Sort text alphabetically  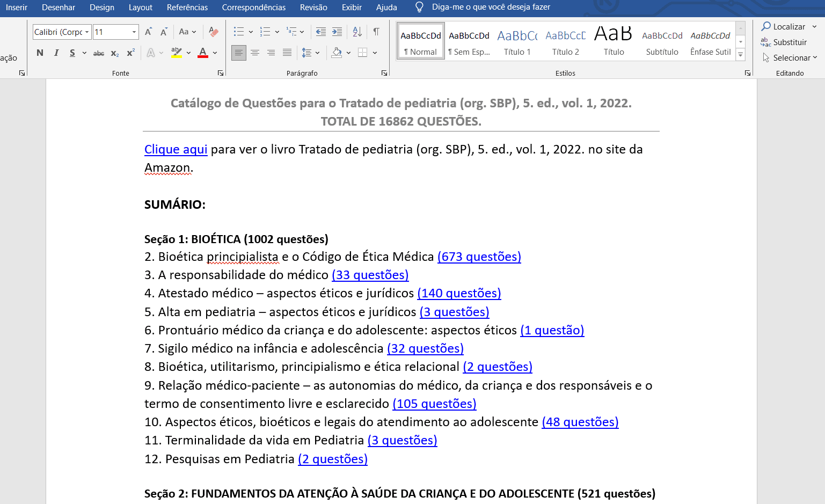click(x=357, y=32)
